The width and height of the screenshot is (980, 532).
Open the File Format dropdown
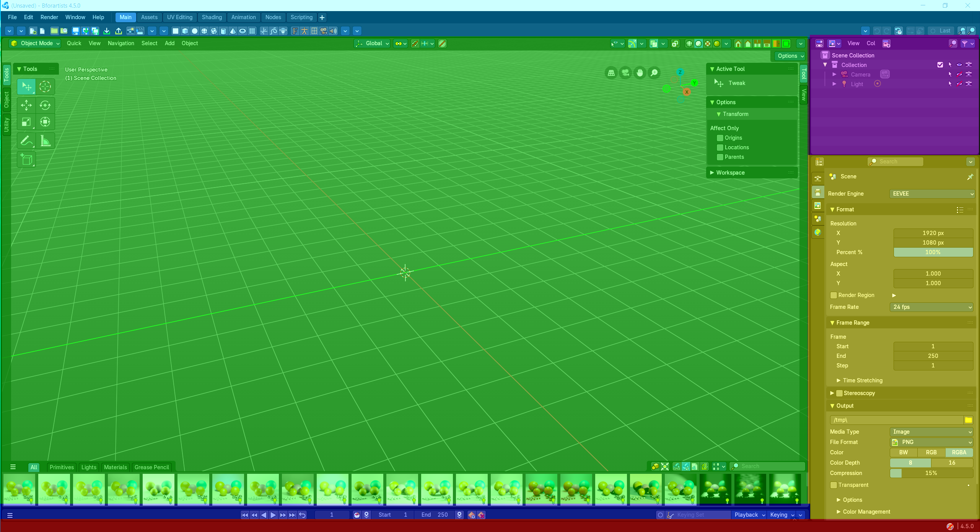[x=932, y=442]
